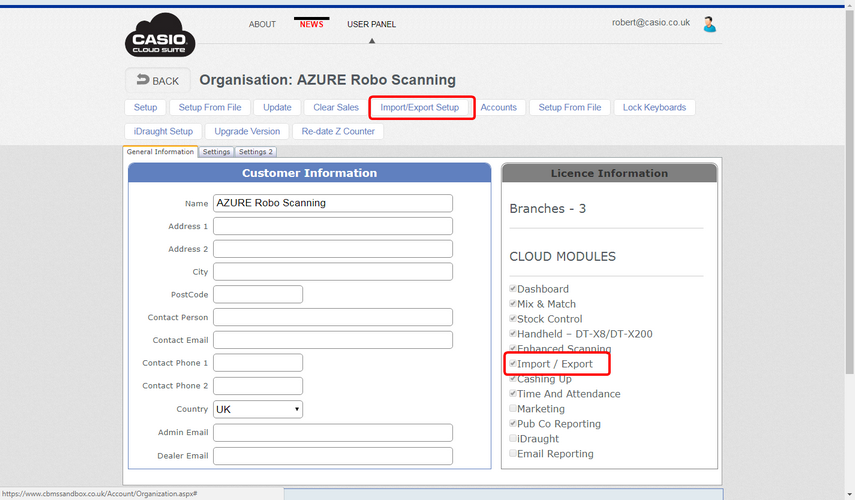Focus the Contact Phone 1 field

[258, 363]
